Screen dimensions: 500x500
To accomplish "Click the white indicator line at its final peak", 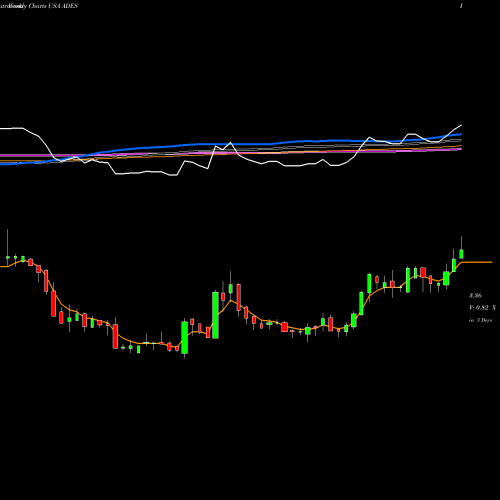I will coord(461,125).
